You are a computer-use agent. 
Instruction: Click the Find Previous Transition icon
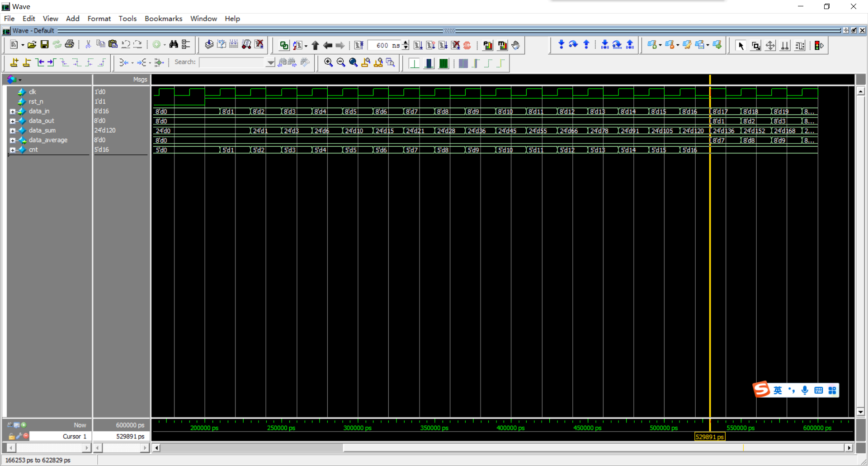point(40,63)
